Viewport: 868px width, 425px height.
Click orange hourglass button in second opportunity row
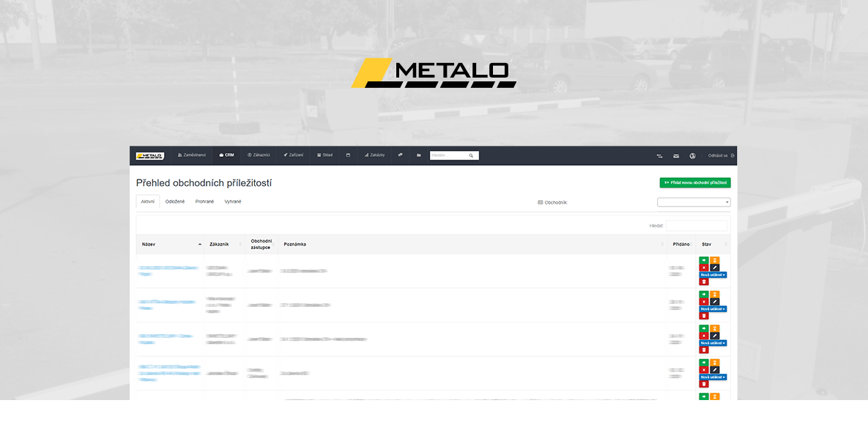[x=715, y=295]
